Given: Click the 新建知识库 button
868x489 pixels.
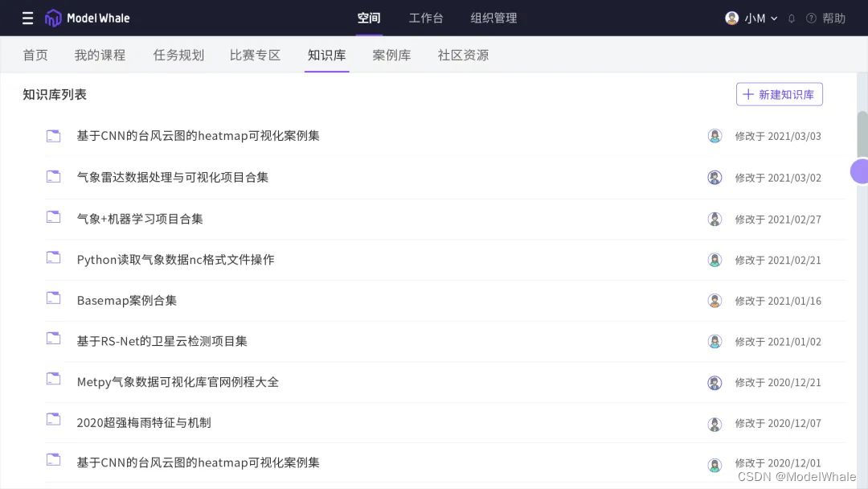Looking at the screenshot, I should tap(779, 94).
